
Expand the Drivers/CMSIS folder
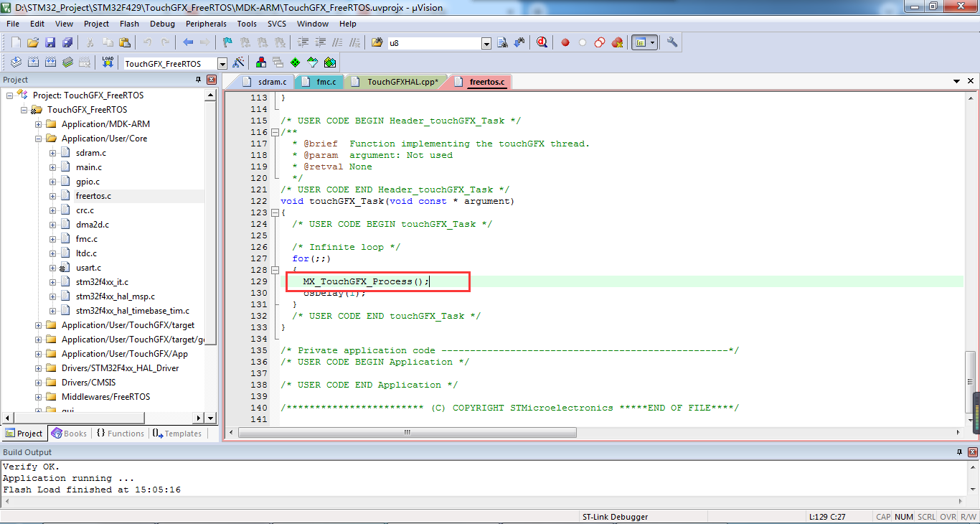click(x=39, y=383)
